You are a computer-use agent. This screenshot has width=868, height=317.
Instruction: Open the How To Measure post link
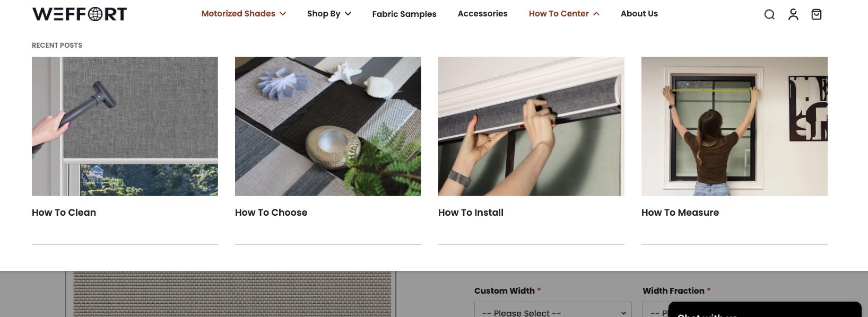tap(680, 213)
